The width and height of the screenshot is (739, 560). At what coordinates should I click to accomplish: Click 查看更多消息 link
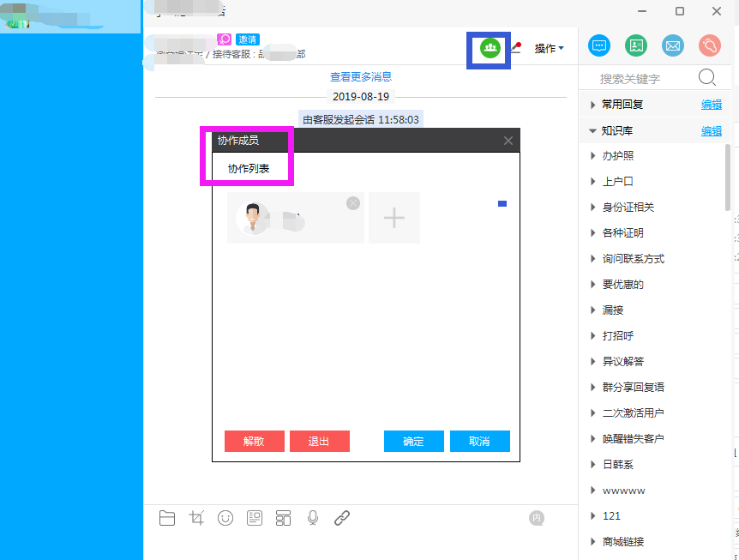tap(361, 77)
